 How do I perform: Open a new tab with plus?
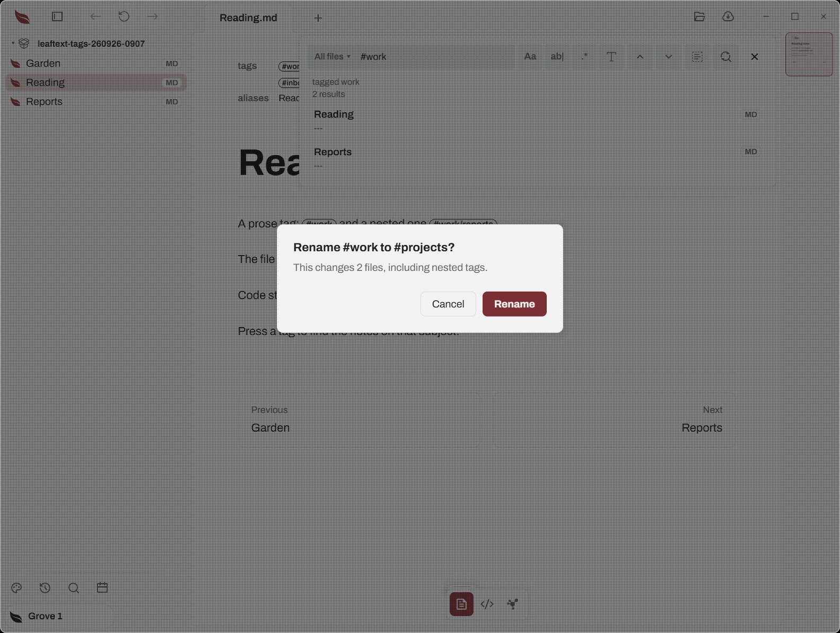318,18
